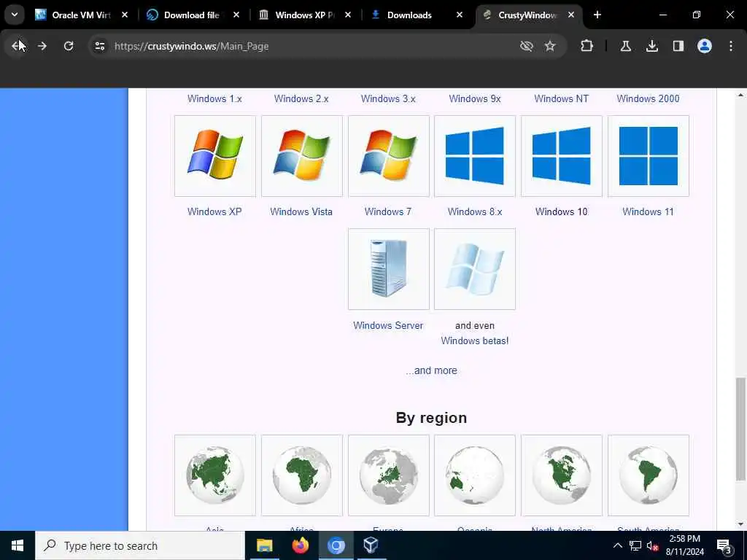Image resolution: width=747 pixels, height=560 pixels.
Task: Open Chrome three-dot menu
Action: [x=730, y=46]
